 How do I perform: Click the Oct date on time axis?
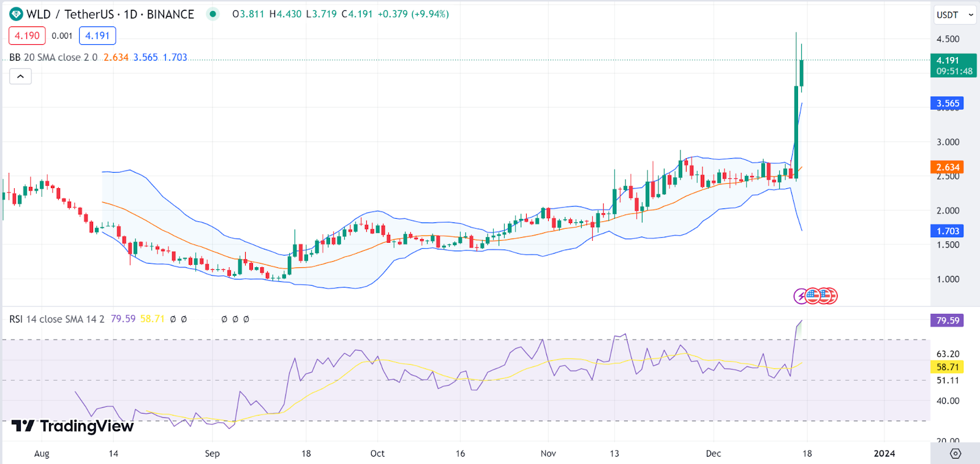point(377,454)
